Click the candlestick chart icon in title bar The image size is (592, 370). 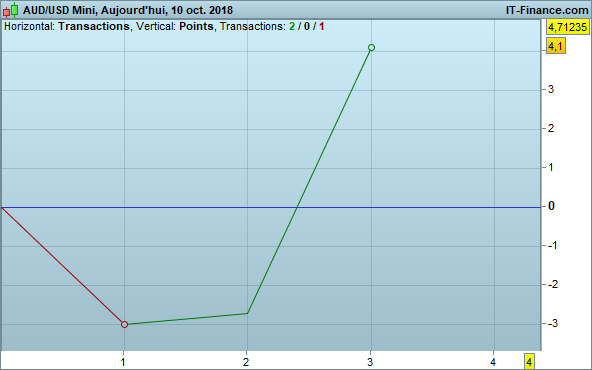tap(11, 10)
